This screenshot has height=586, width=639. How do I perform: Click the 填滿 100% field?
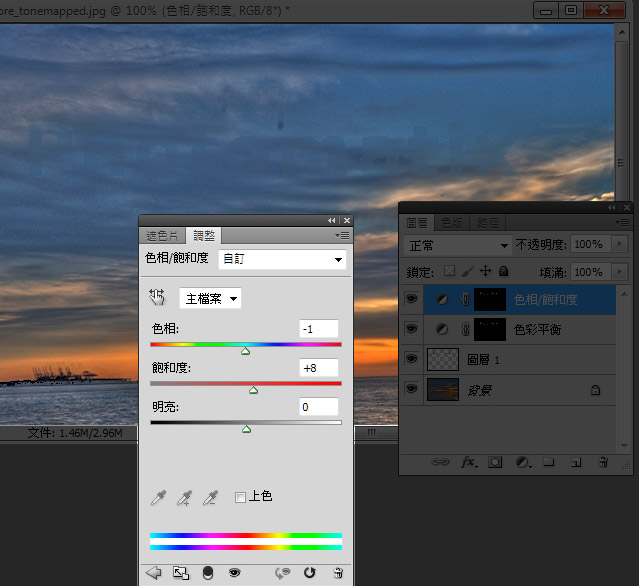(x=591, y=272)
